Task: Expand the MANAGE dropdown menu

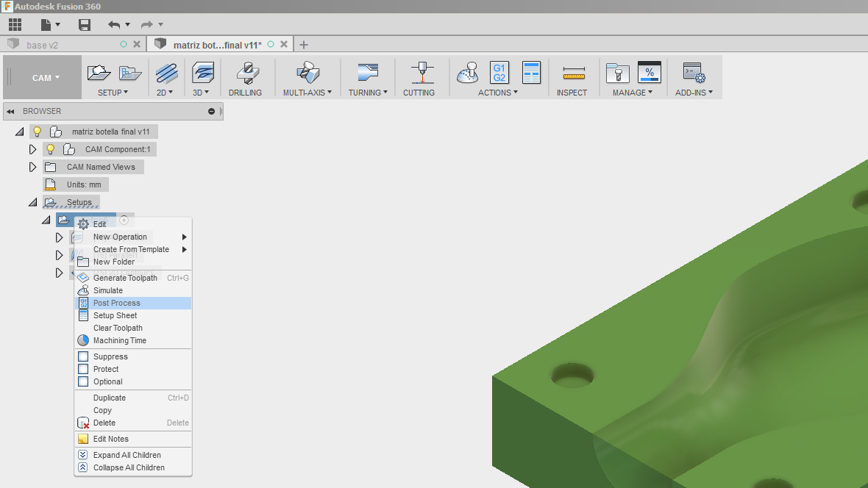Action: 632,93
